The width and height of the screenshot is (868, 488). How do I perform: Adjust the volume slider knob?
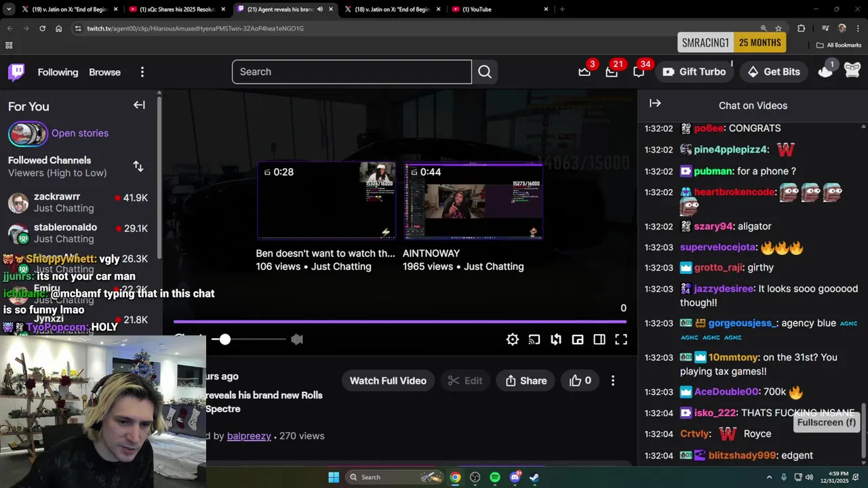pyautogui.click(x=224, y=339)
